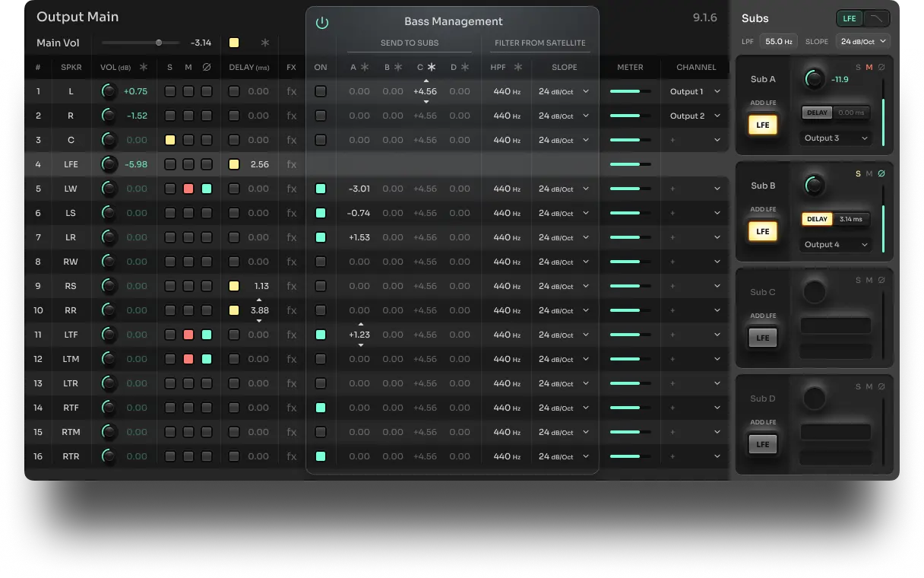The height and width of the screenshot is (578, 924).
Task: Open the Output 1 channel dropdown for L
Action: [695, 91]
